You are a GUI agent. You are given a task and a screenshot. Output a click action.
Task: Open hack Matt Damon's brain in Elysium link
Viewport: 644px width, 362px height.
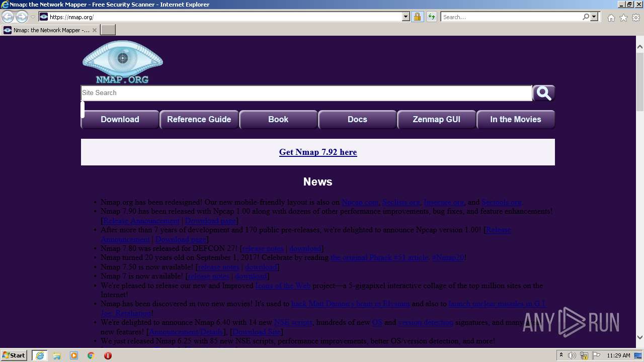coord(350,304)
